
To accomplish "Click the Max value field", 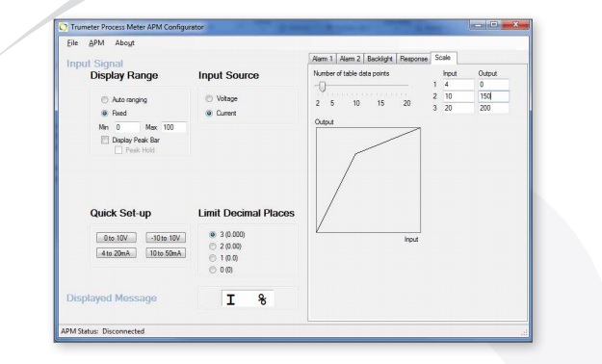I will 174,127.
